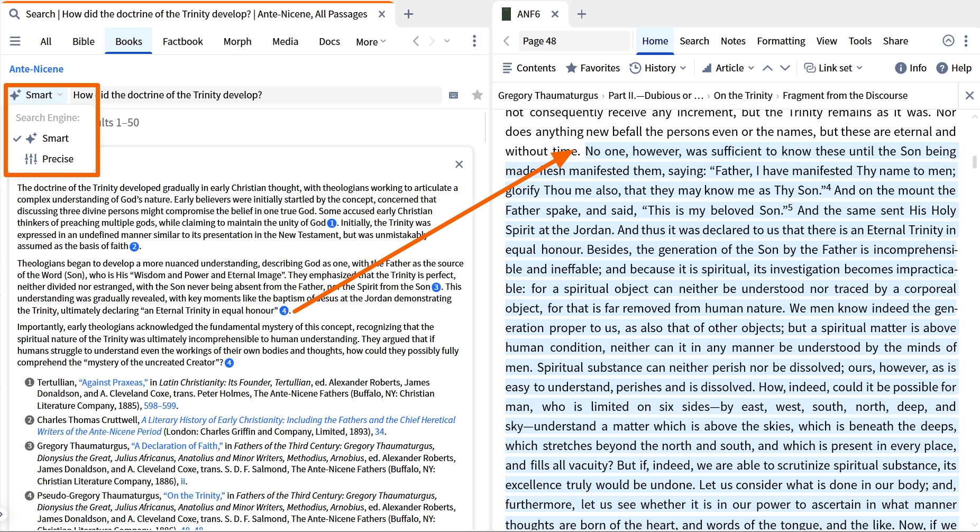Go to next article
The image size is (980, 532).
(785, 68)
